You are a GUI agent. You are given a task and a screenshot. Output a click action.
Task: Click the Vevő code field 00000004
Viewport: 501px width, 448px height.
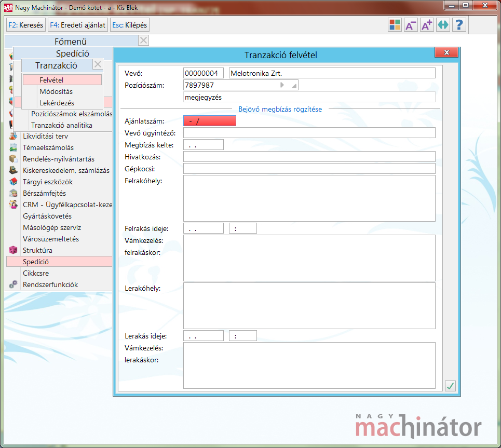203,73
